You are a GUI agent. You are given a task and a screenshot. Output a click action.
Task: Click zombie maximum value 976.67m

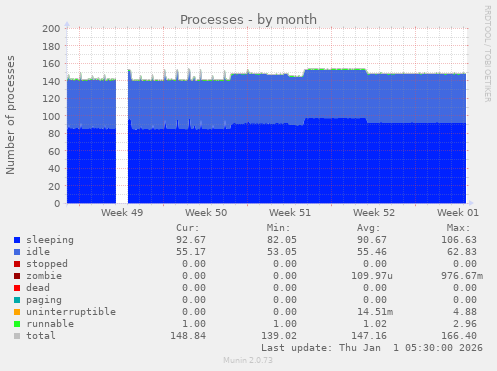(x=462, y=276)
